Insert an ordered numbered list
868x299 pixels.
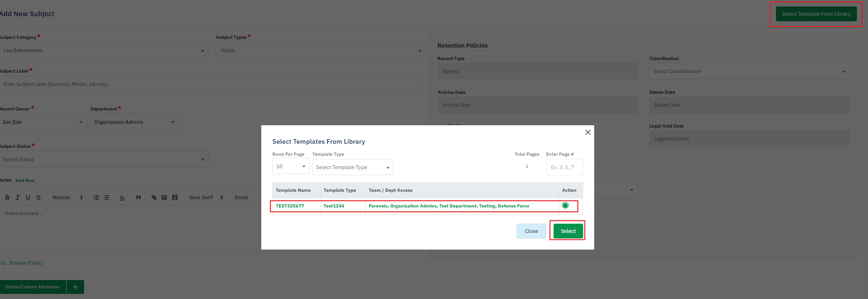tap(96, 197)
